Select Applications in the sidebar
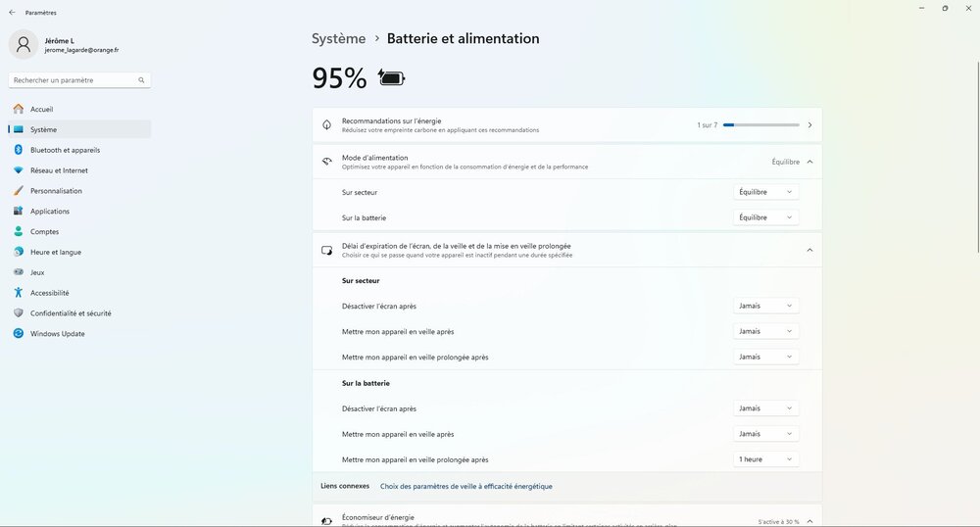This screenshot has height=527, width=980. coord(50,212)
